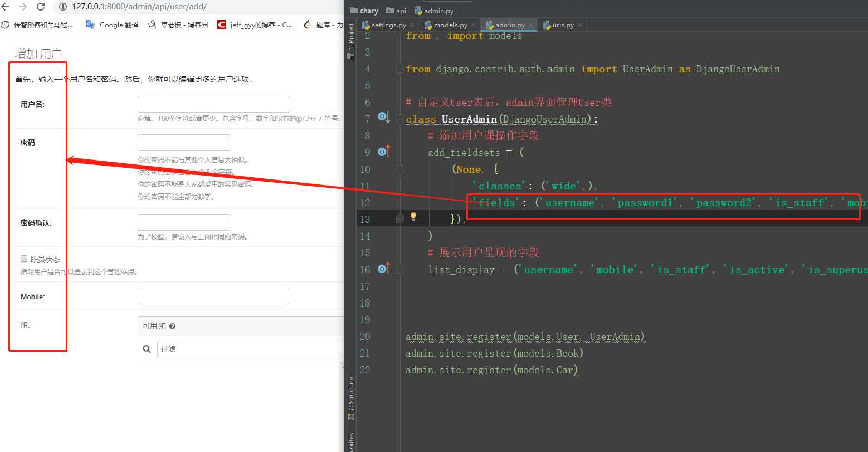The height and width of the screenshot is (452, 868).
Task: Click the api folder in breadcrumb
Action: click(396, 11)
